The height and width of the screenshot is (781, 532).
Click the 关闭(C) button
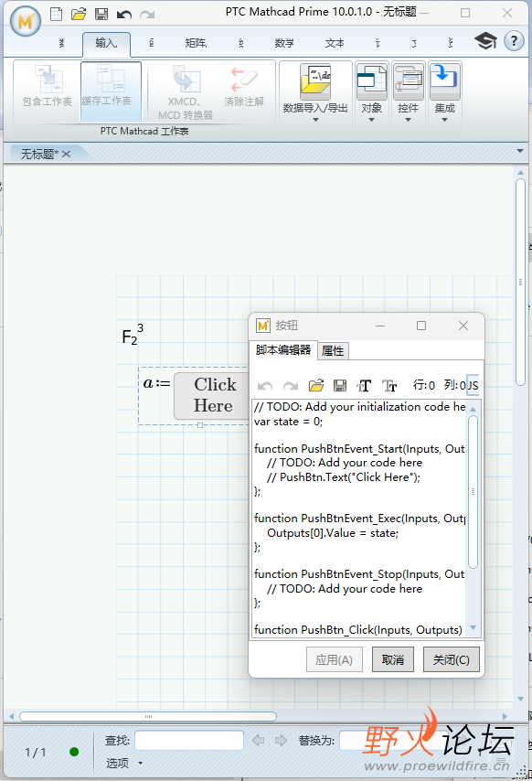(451, 660)
